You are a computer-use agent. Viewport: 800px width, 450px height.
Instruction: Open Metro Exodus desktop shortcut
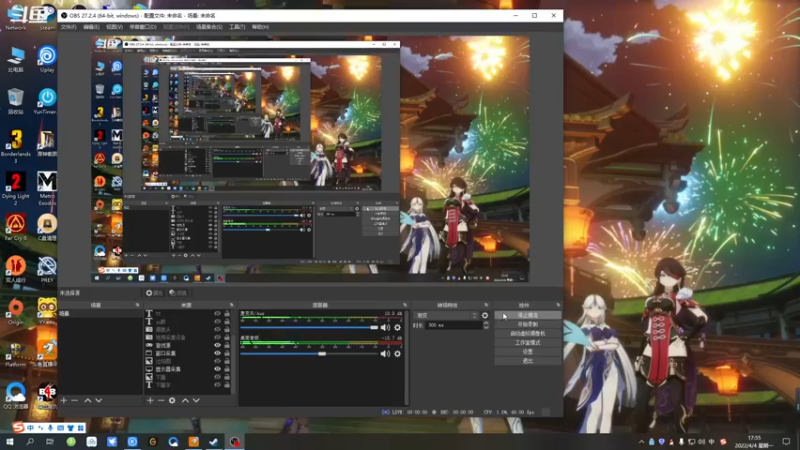pyautogui.click(x=47, y=188)
